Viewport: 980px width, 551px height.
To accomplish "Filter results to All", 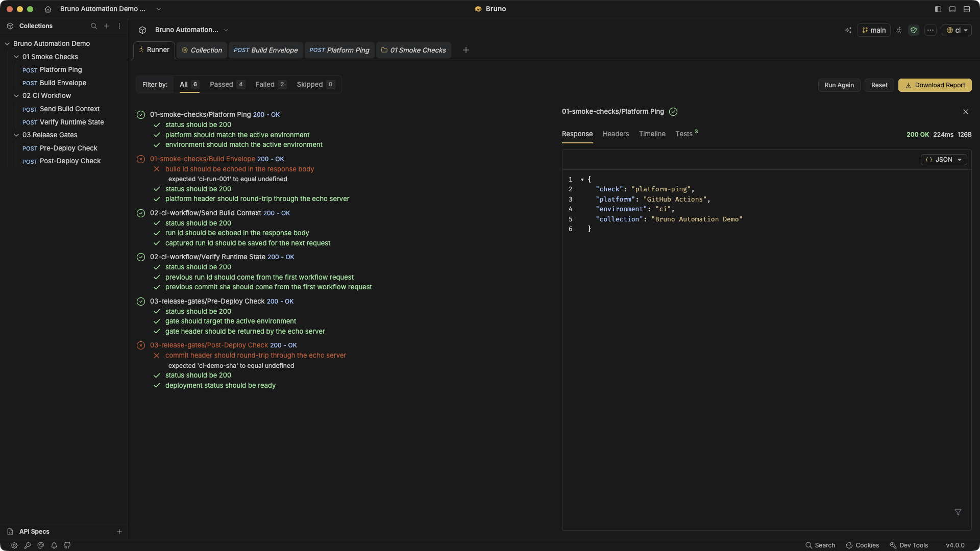I will pos(189,85).
